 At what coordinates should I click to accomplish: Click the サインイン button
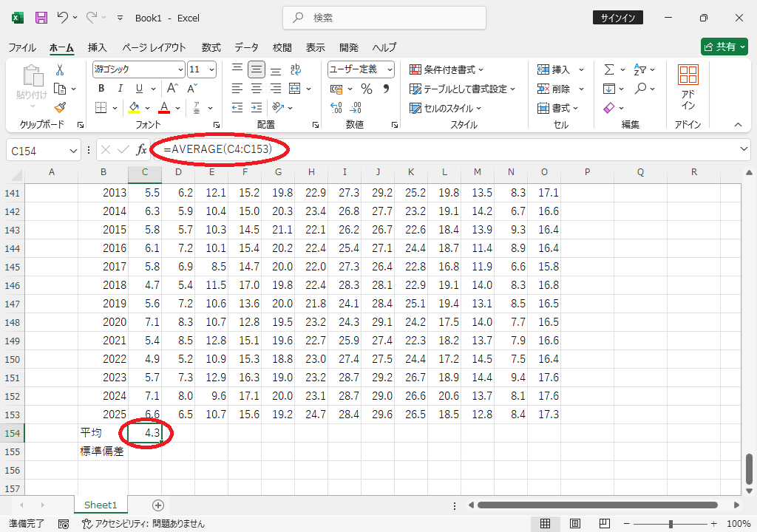(x=617, y=18)
